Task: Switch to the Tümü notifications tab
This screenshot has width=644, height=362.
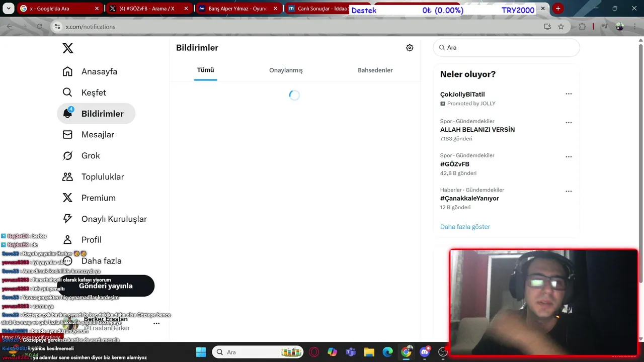Action: point(205,70)
